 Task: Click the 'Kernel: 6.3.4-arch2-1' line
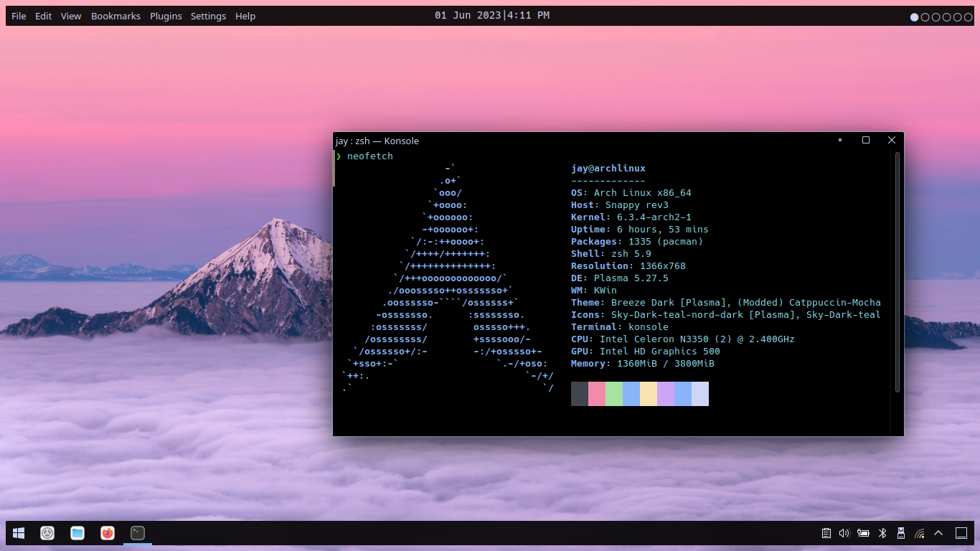pyautogui.click(x=631, y=217)
